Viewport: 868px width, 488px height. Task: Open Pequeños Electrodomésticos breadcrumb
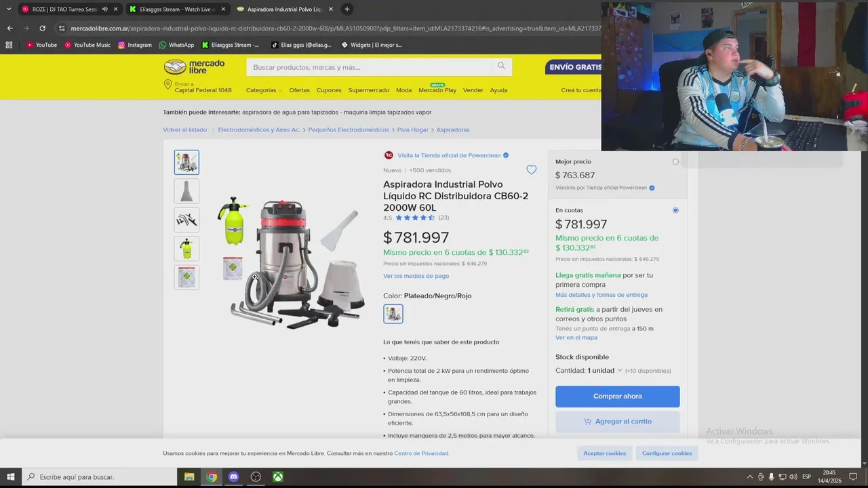point(349,129)
